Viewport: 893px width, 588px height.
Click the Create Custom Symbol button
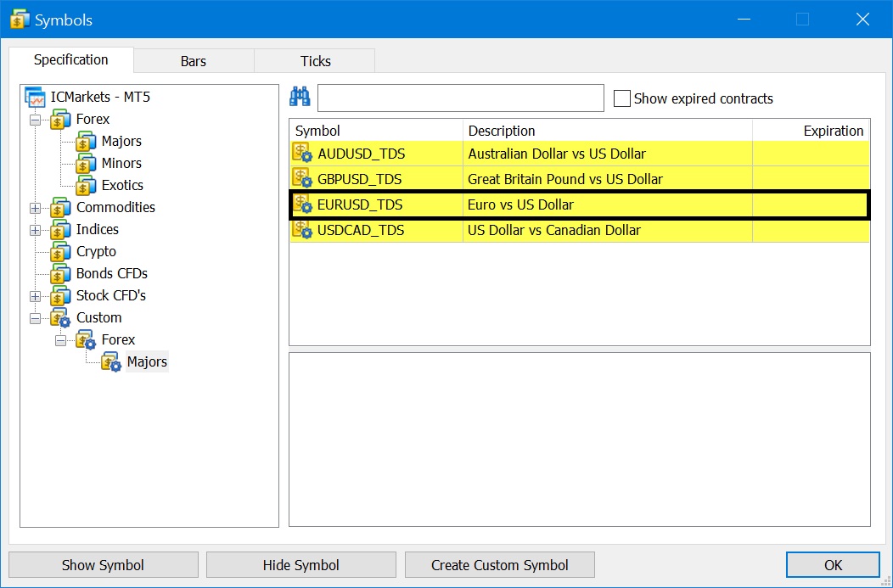[499, 564]
